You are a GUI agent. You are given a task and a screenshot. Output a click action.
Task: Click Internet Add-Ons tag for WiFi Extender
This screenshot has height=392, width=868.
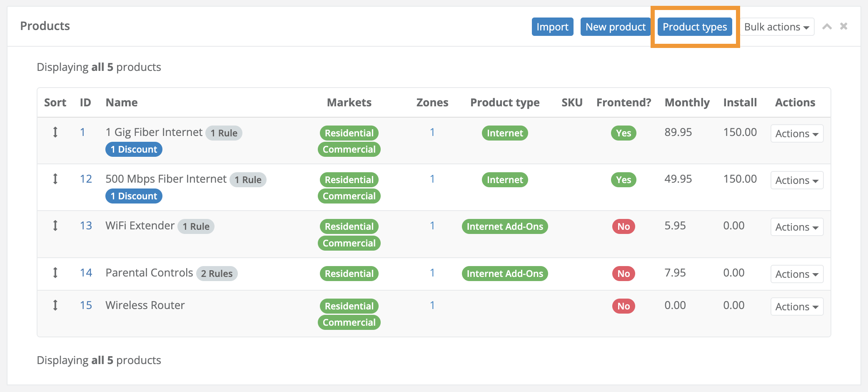(x=504, y=227)
